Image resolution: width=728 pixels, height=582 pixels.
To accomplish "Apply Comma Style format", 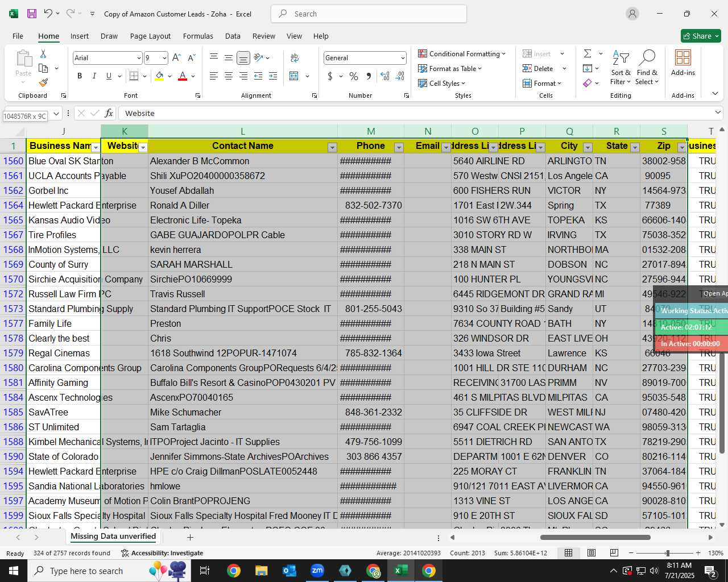I will point(369,76).
